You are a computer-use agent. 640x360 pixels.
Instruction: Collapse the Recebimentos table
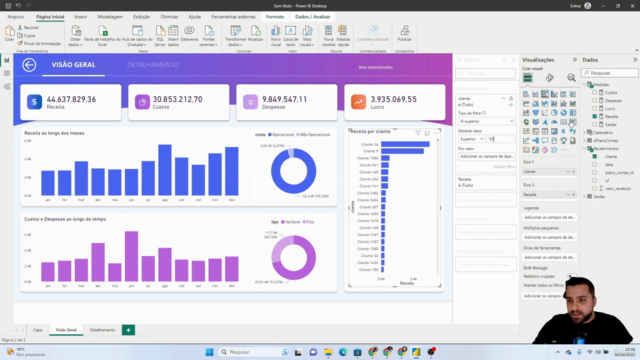584,149
